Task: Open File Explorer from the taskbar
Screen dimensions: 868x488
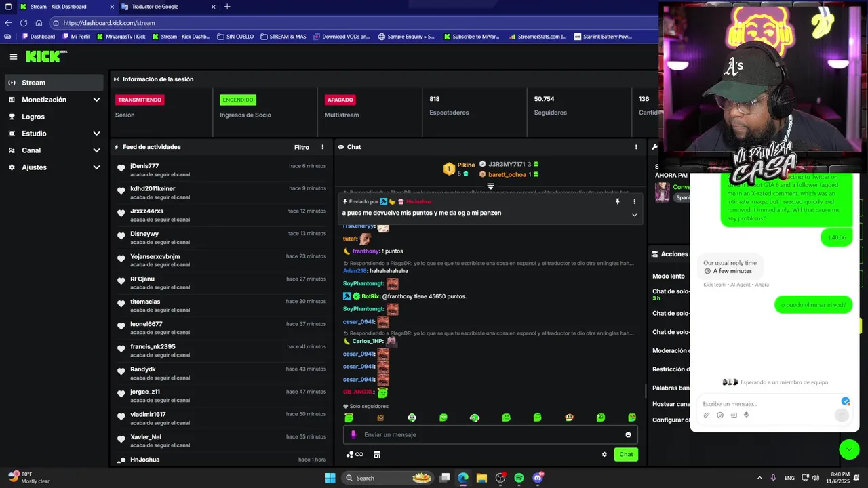Action: 481,478
